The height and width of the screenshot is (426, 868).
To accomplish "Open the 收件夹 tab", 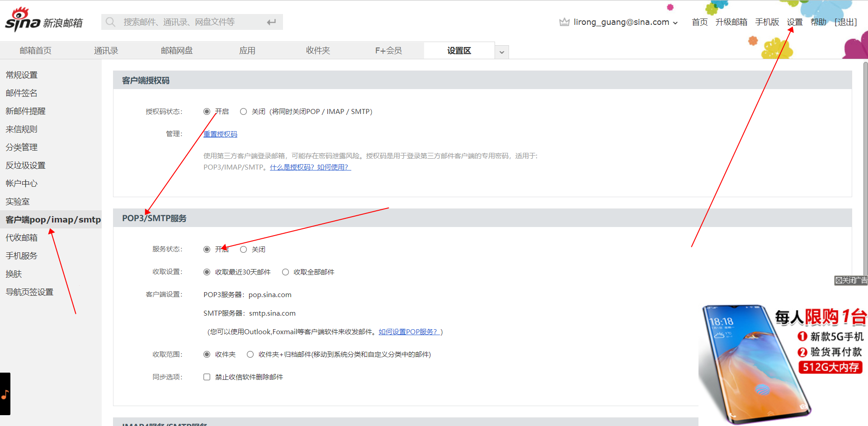I will pos(318,50).
